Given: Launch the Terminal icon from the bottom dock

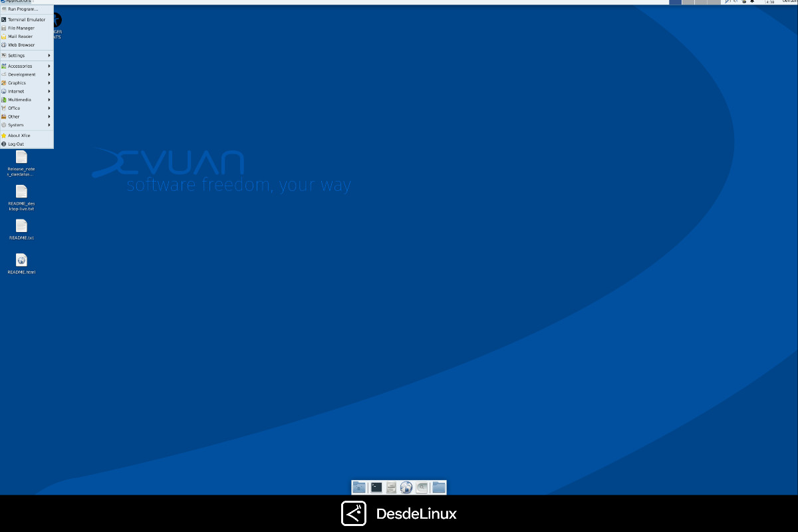Looking at the screenshot, I should click(376, 487).
